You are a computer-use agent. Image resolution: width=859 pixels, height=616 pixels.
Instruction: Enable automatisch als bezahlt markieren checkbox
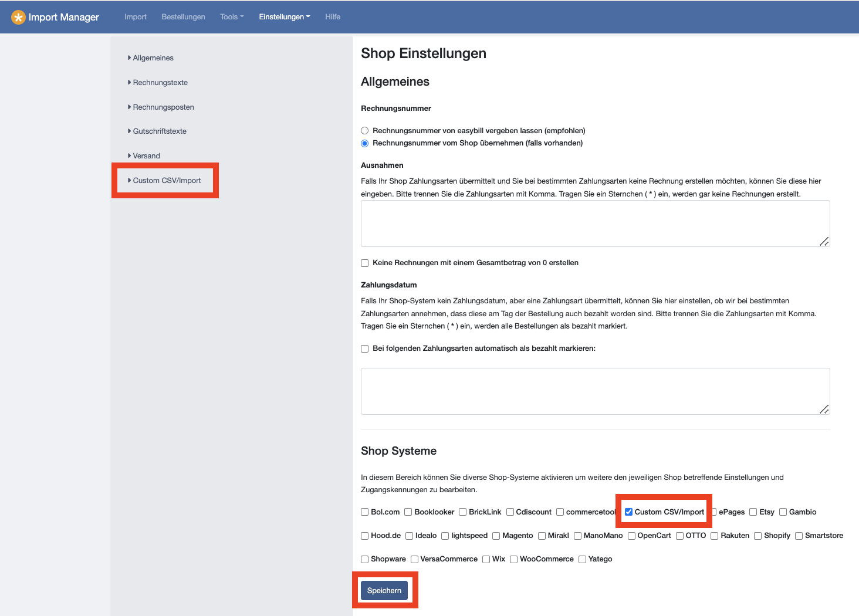point(364,348)
